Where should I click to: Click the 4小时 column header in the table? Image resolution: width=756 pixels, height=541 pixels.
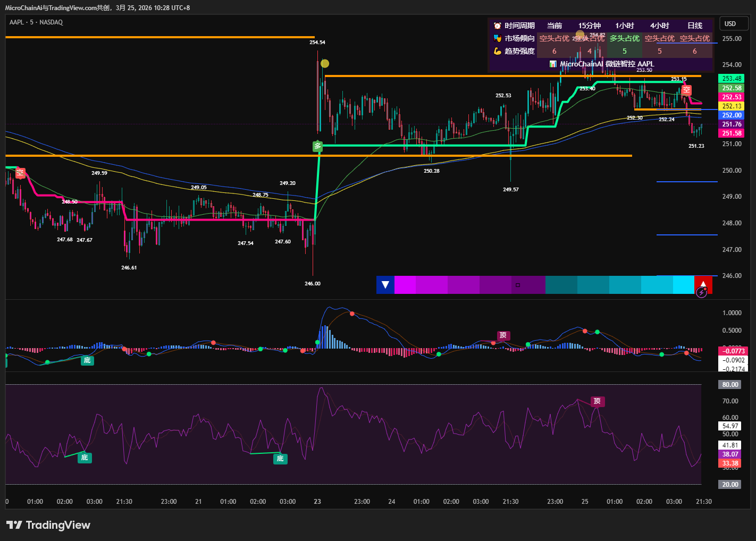[x=660, y=26]
